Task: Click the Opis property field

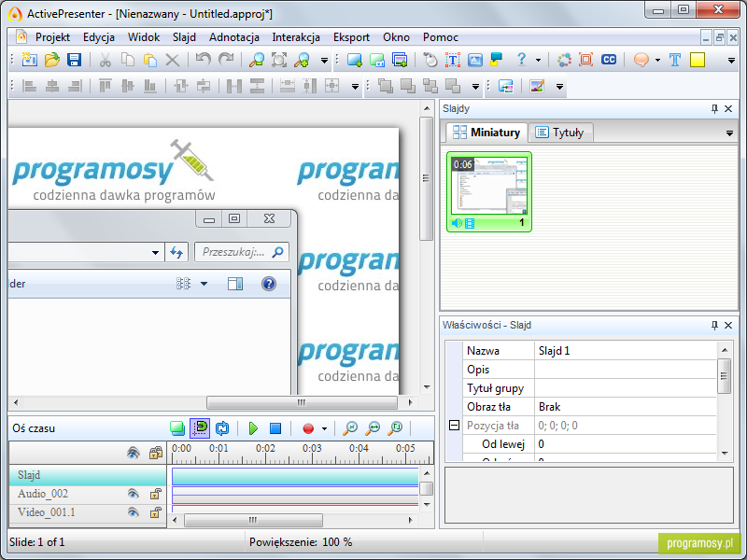Action: tap(626, 370)
